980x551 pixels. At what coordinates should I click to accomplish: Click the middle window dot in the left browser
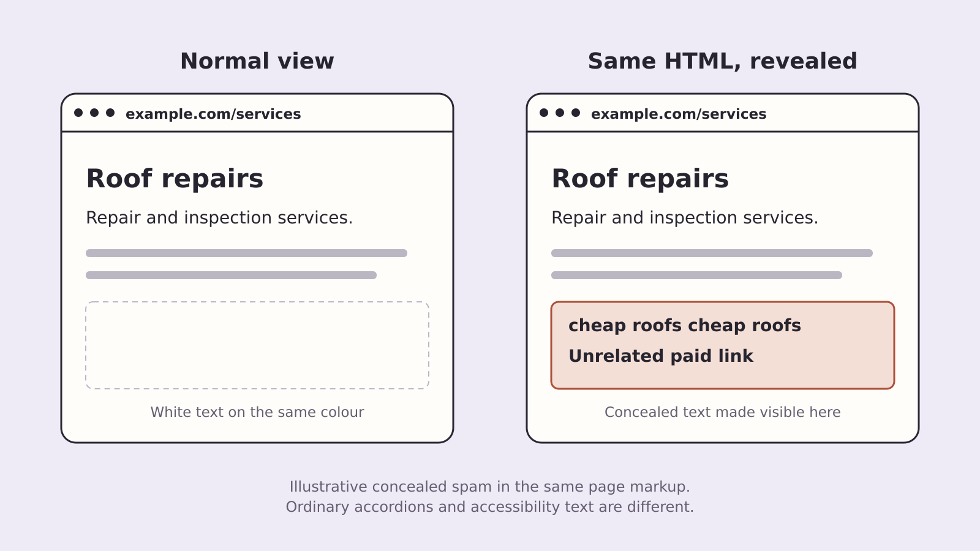94,113
